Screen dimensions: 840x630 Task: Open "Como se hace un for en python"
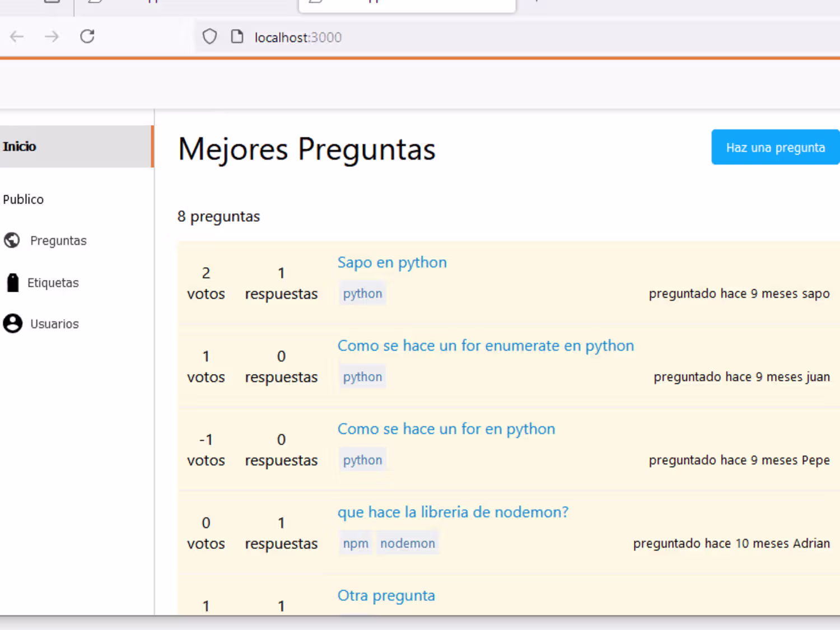pos(446,429)
